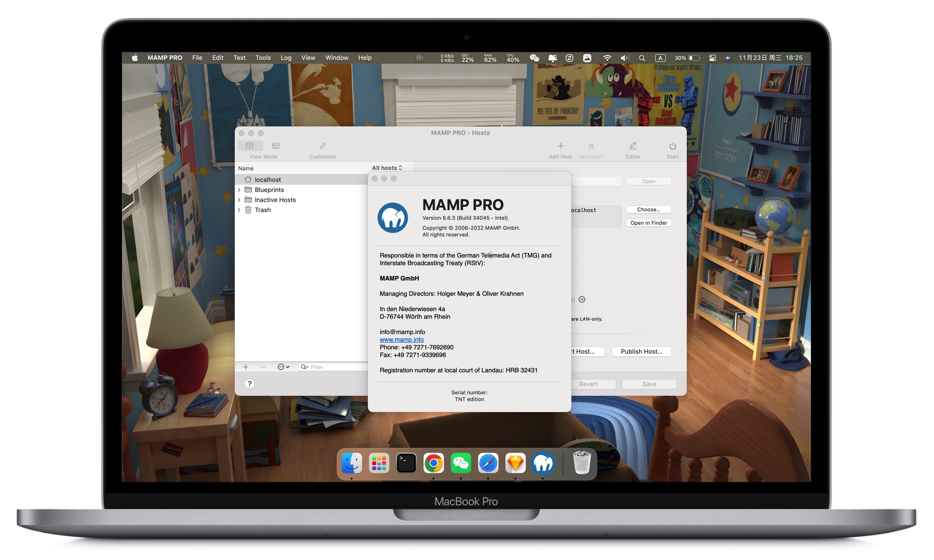This screenshot has width=934, height=560.
Task: Switch to the standard View Mode icon
Action: 250,146
